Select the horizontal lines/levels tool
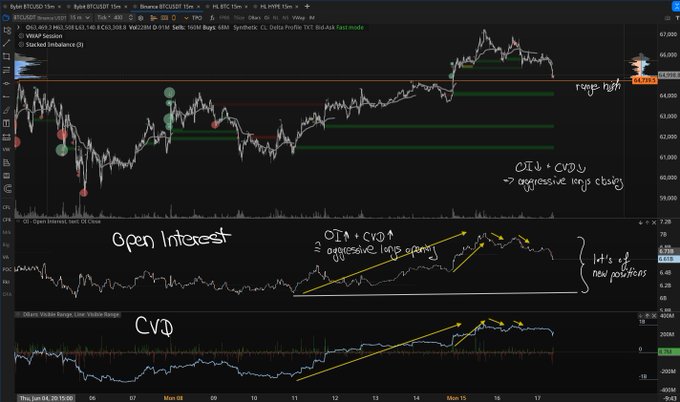Viewport: 680px width, 402px height. tap(7, 70)
